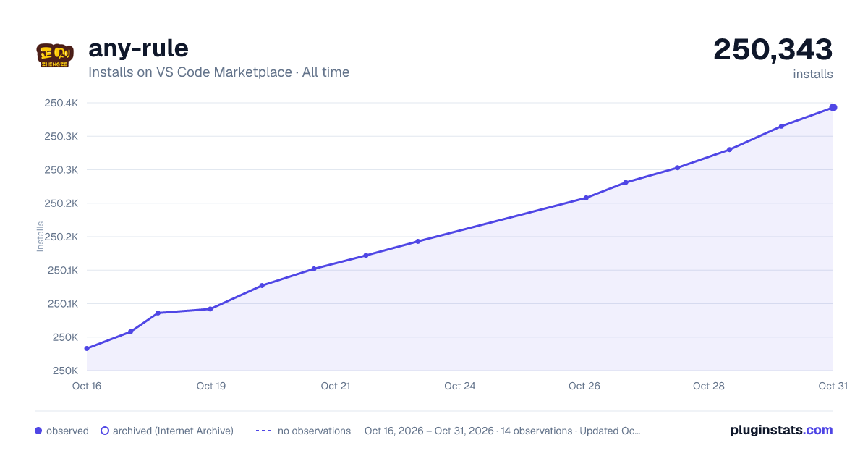868x456 pixels.
Task: Click the Oct 31 axis label
Action: point(833,386)
